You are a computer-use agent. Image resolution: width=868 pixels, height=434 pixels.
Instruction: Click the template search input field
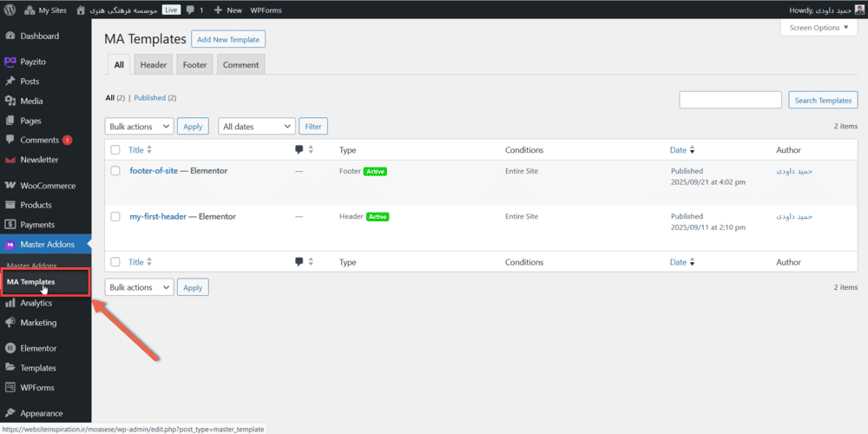point(730,101)
